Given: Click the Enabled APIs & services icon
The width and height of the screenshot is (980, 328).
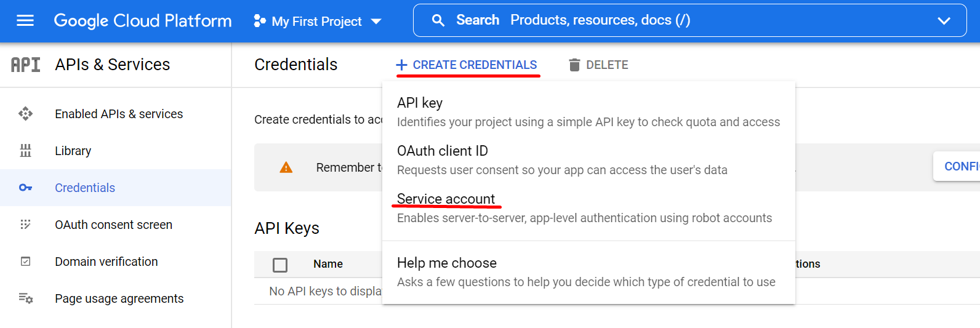Looking at the screenshot, I should pos(25,114).
